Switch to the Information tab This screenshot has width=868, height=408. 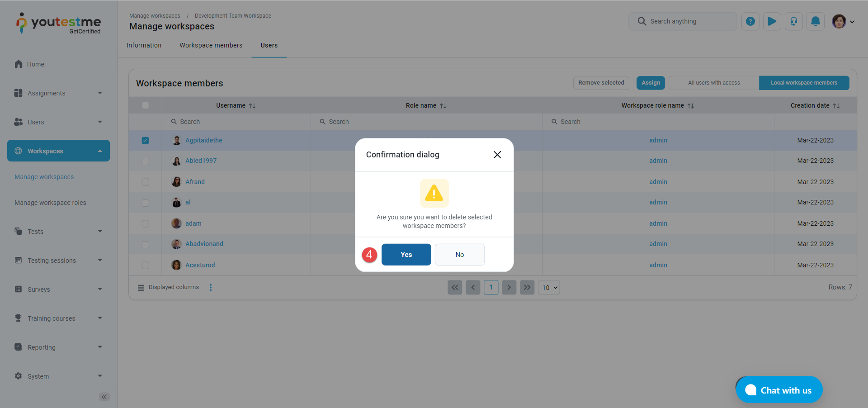click(144, 45)
